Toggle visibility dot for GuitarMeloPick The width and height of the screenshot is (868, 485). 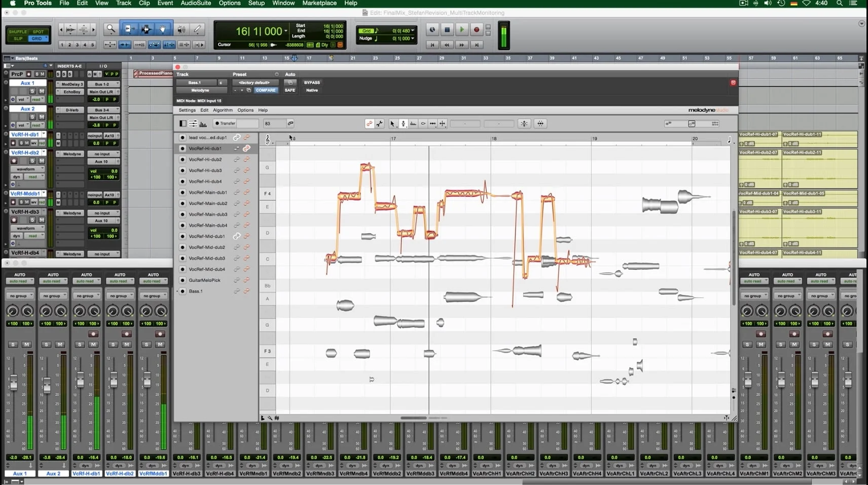pyautogui.click(x=183, y=280)
